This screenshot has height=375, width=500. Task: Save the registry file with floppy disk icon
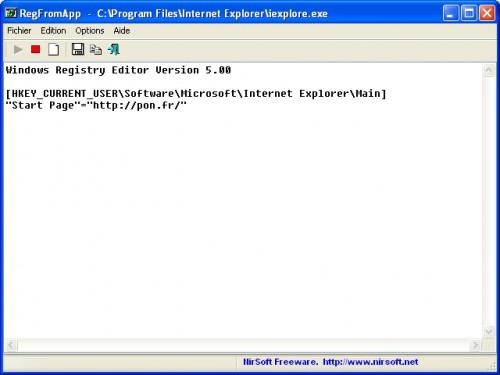tap(78, 49)
